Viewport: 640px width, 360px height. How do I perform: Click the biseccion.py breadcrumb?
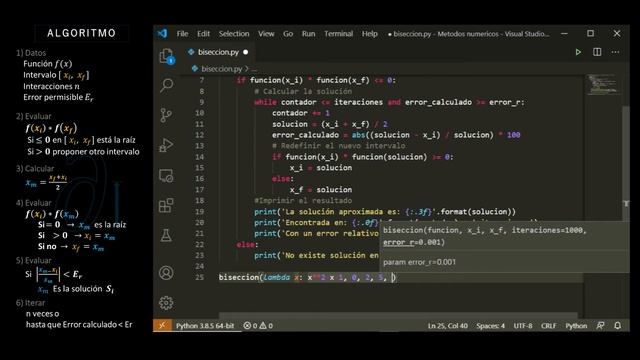(x=222, y=69)
